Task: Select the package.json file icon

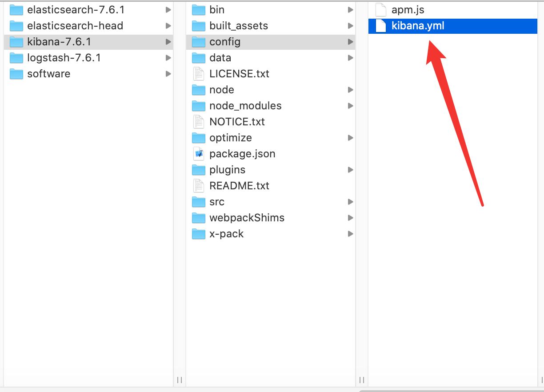Action: pos(198,154)
